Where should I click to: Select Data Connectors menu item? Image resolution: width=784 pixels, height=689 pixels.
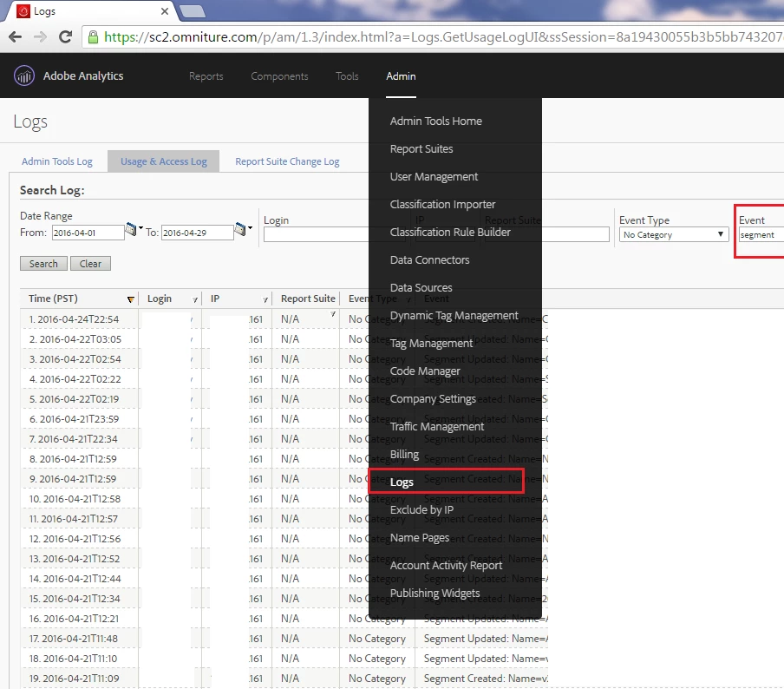coord(429,260)
